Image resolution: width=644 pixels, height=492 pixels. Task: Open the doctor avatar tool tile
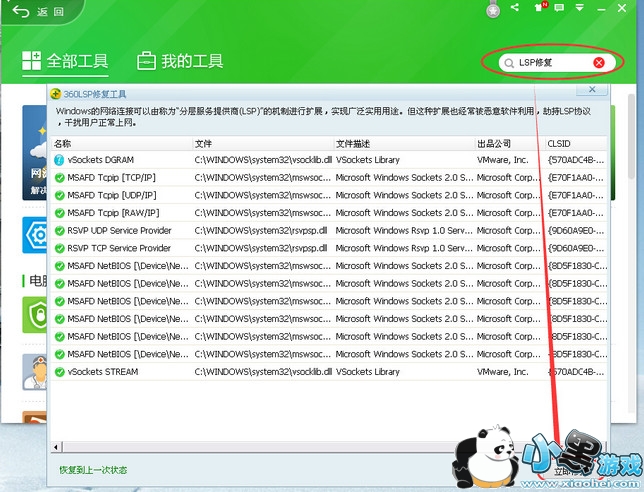point(35,372)
